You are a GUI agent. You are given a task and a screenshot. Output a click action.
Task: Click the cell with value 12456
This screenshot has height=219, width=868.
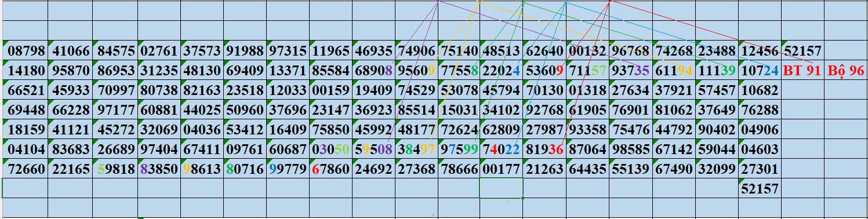point(760,51)
